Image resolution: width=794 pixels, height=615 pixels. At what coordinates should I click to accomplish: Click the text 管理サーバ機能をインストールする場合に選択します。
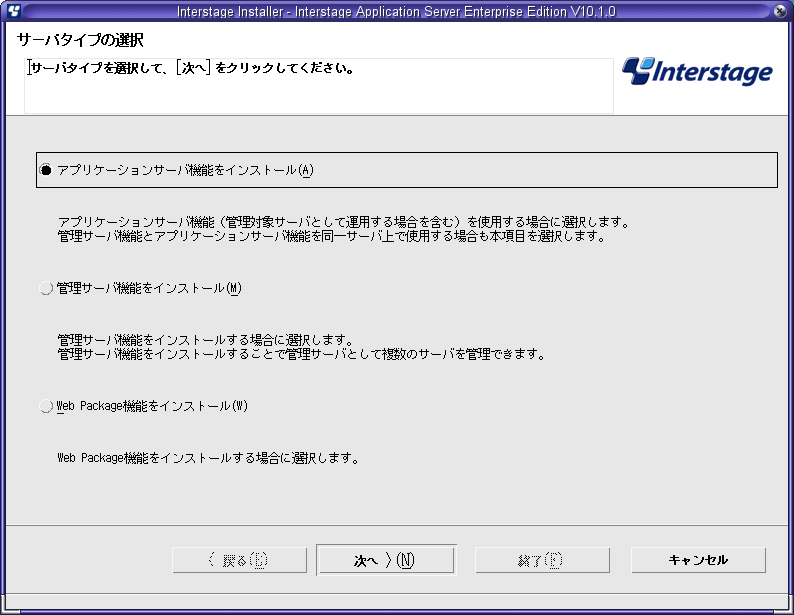click(x=206, y=340)
